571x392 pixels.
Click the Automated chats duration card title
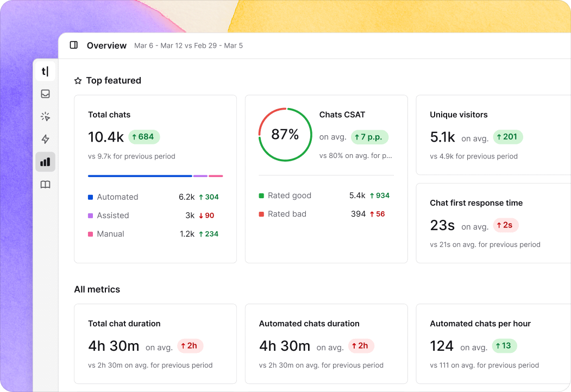point(309,324)
